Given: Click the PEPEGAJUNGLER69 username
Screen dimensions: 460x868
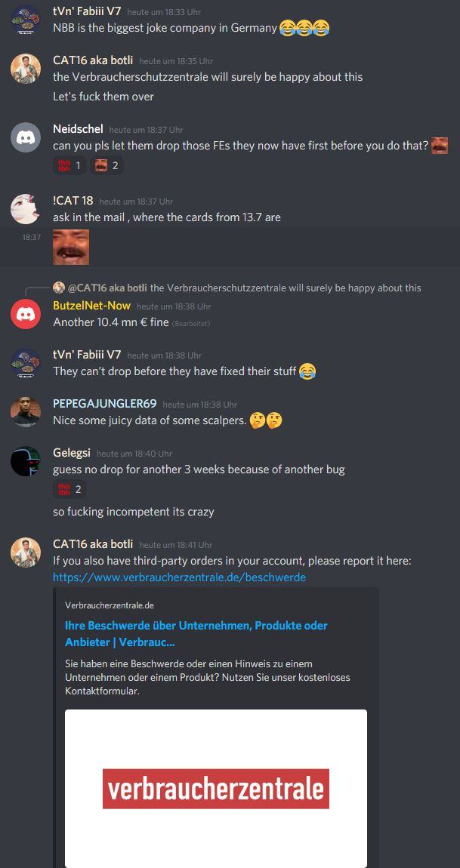Looking at the screenshot, I should (105, 404).
